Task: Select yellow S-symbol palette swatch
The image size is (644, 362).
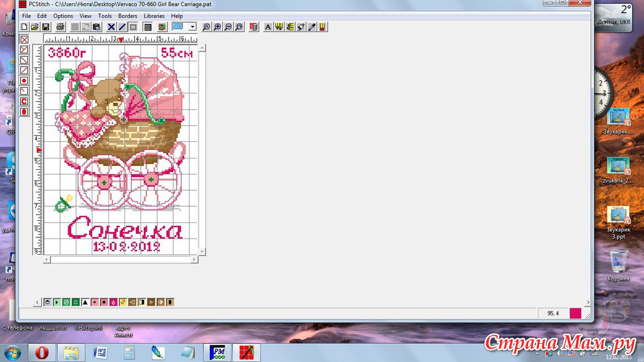Action: (123, 302)
